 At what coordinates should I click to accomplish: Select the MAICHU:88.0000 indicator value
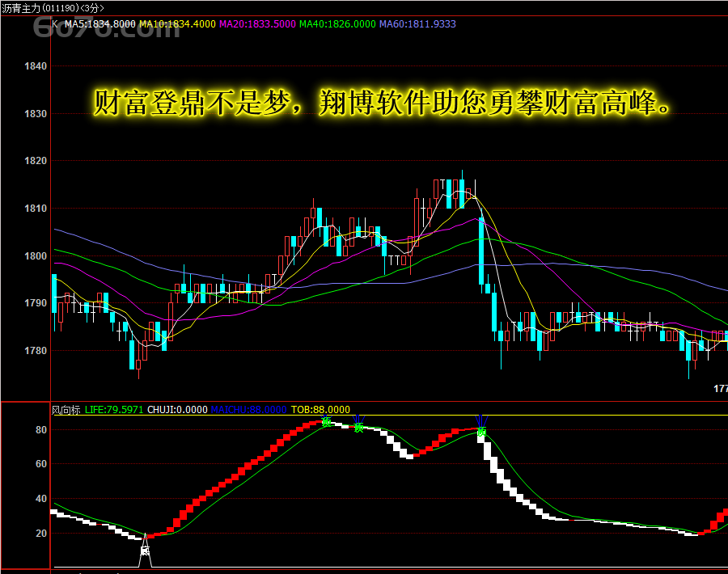pos(248,410)
